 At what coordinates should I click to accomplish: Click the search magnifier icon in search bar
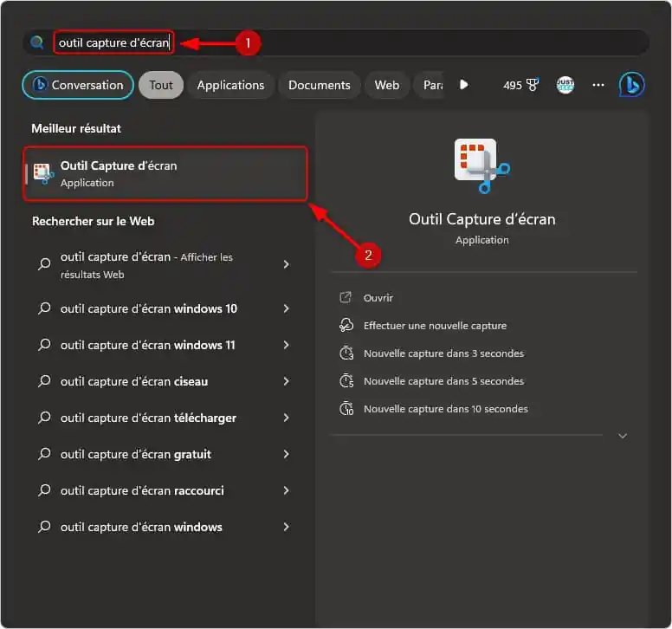[x=37, y=42]
